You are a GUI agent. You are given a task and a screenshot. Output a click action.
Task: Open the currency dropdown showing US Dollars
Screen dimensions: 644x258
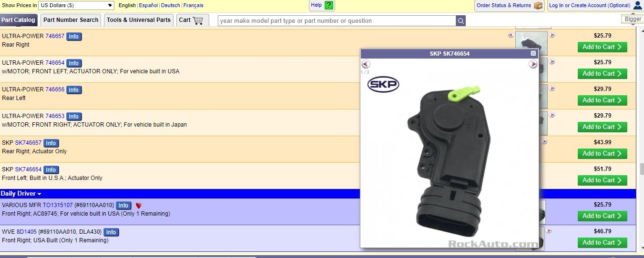pos(76,5)
